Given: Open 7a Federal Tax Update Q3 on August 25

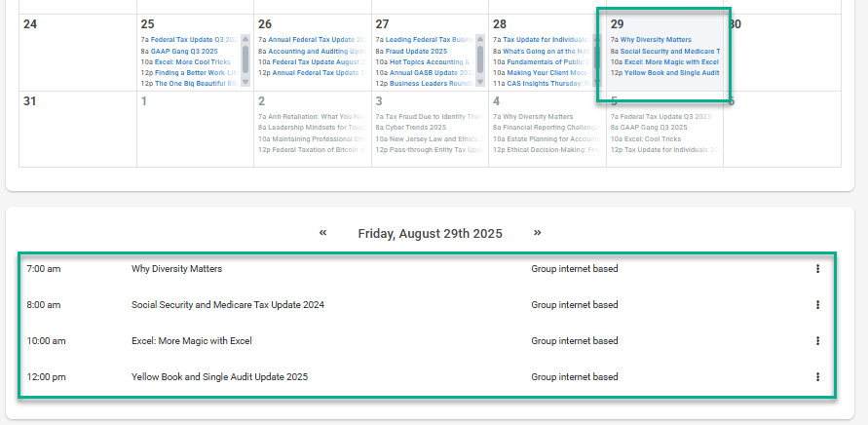Looking at the screenshot, I should (188, 40).
